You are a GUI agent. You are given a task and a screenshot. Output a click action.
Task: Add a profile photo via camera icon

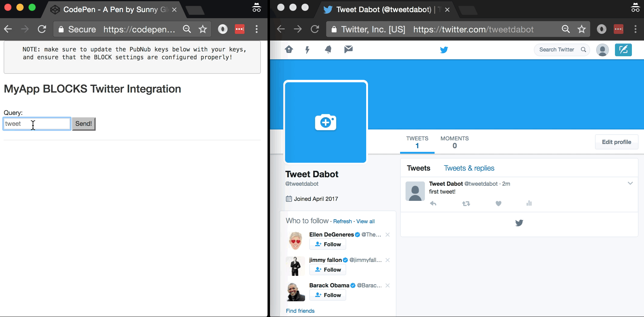point(325,122)
